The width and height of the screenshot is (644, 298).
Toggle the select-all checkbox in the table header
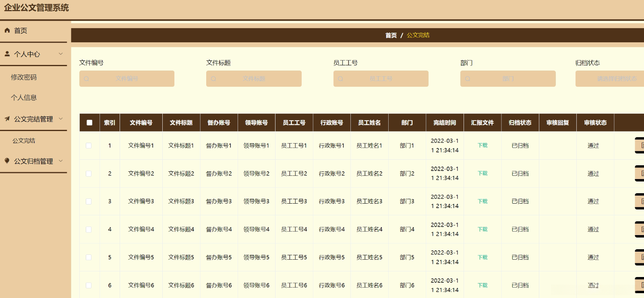89,123
